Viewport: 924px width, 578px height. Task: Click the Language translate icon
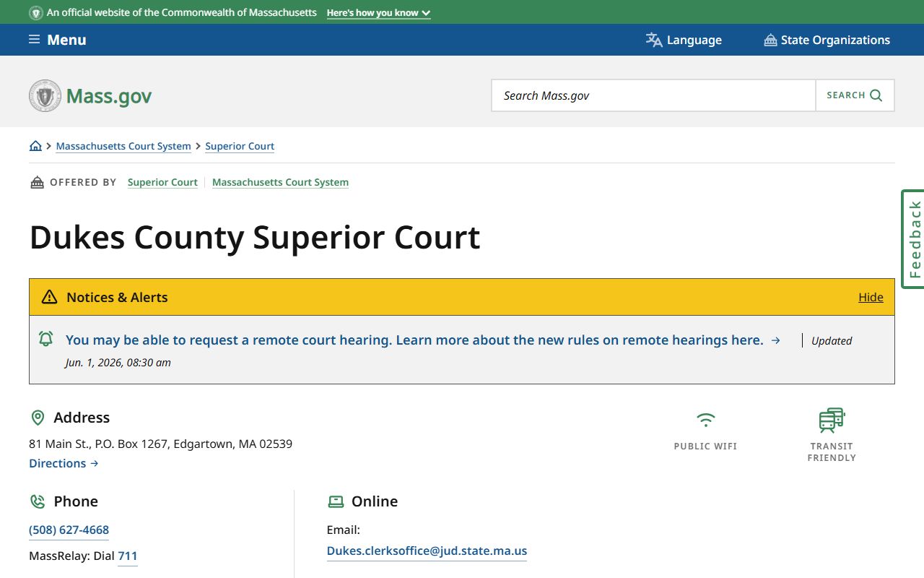pos(654,40)
